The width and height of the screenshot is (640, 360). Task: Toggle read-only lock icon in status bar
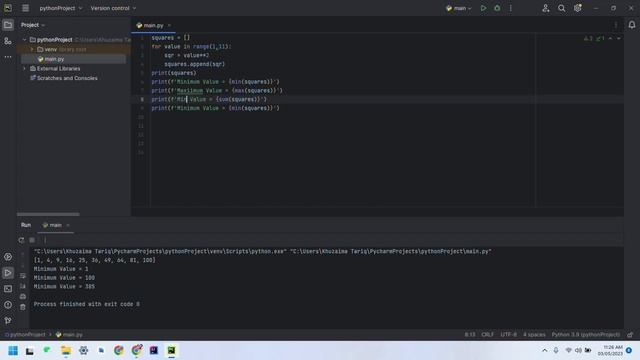pyautogui.click(x=630, y=335)
